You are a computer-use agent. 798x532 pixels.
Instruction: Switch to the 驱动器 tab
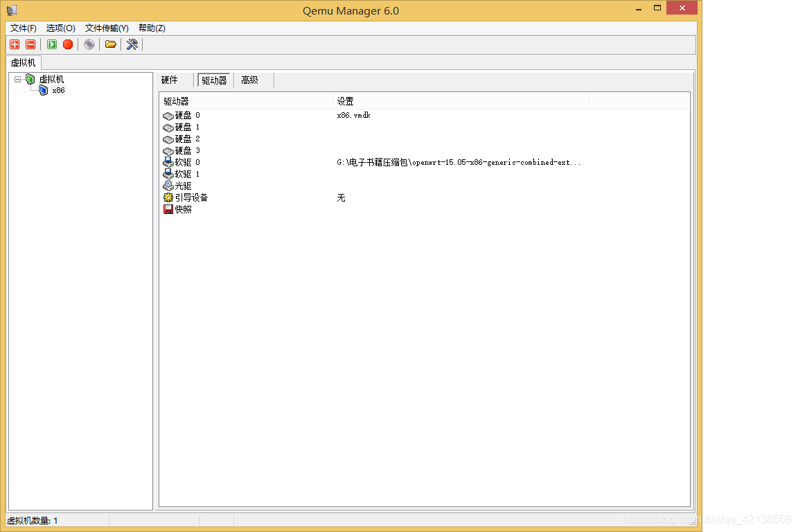tap(214, 80)
